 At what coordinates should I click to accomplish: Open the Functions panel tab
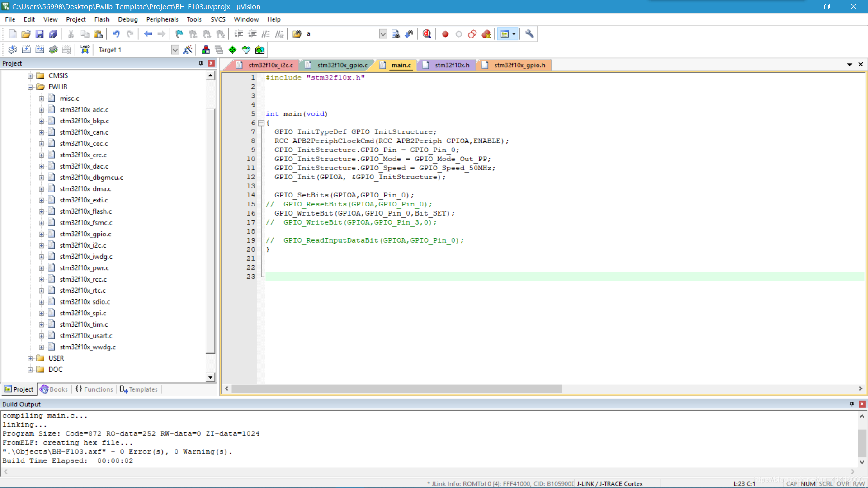pos(94,389)
